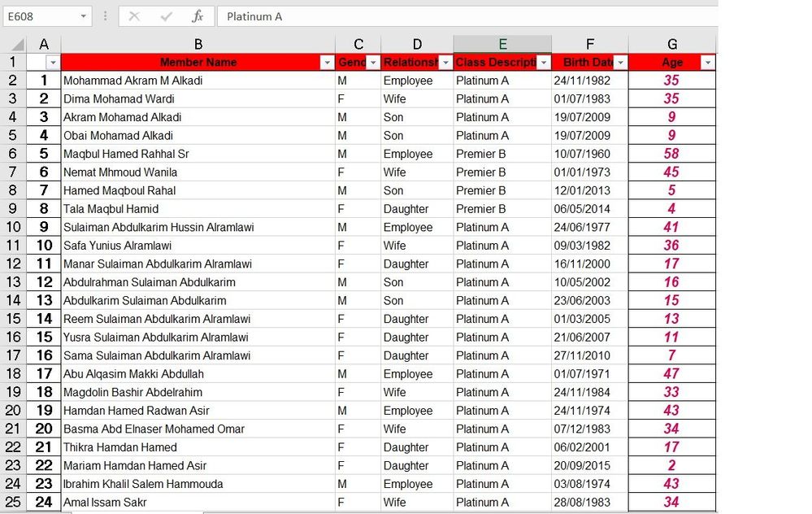Select the cell showing age 58

coord(672,154)
